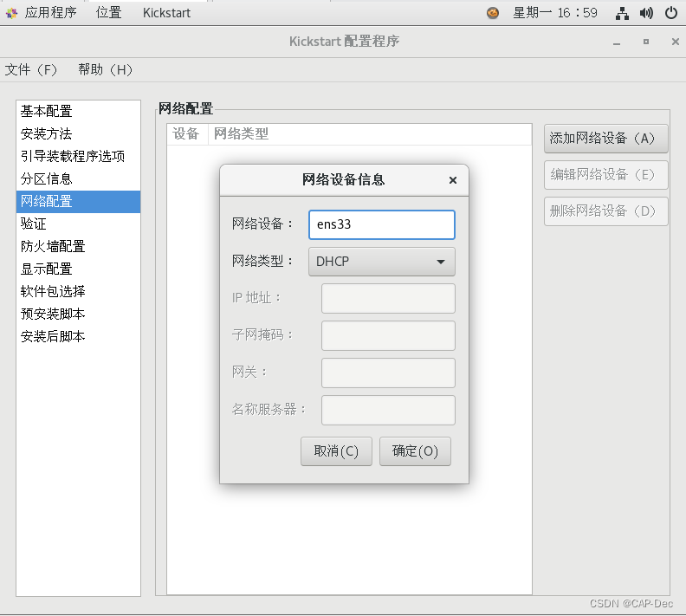Select 验证 in the sidebar

(x=78, y=224)
